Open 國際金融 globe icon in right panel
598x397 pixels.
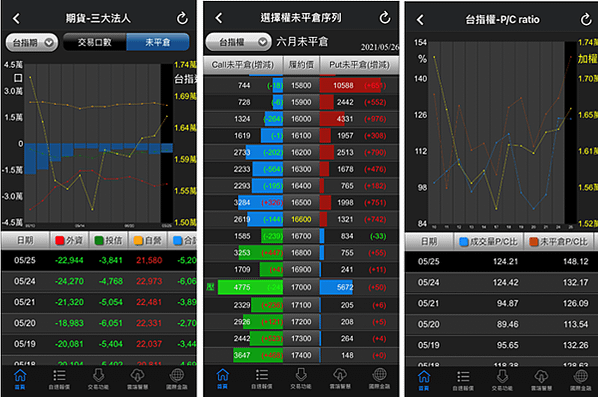pos(580,380)
